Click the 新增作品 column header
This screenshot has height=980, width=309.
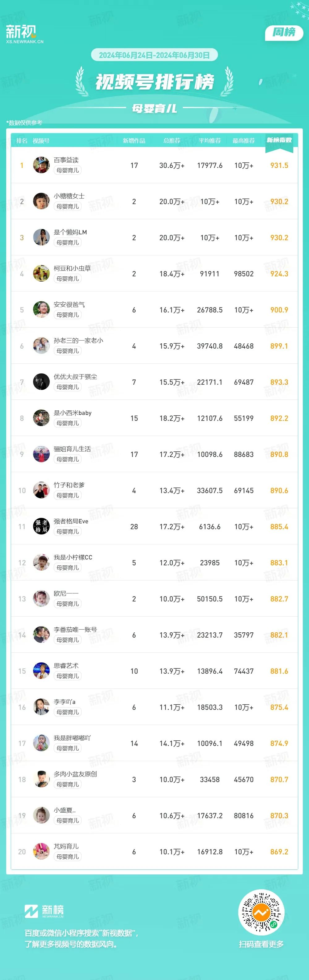(x=134, y=141)
